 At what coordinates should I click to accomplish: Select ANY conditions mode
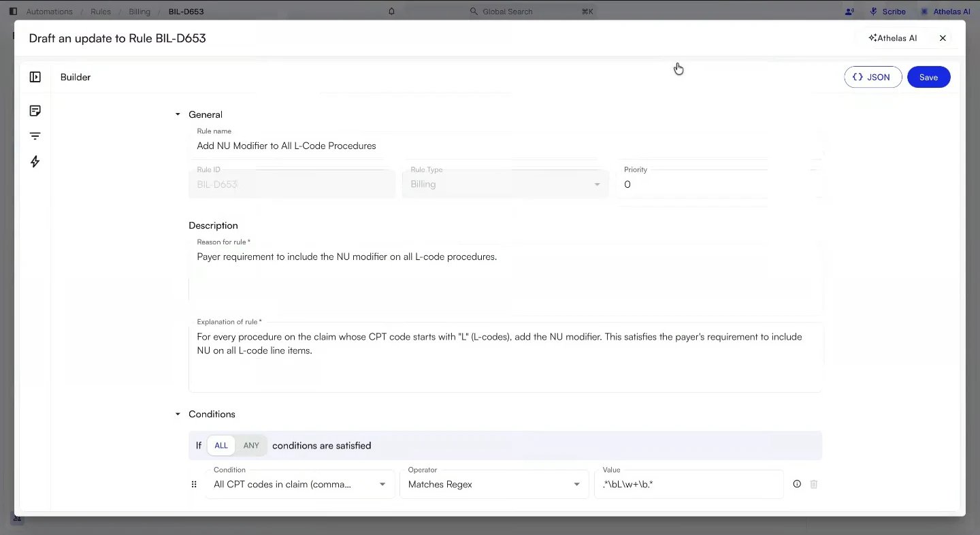(x=251, y=446)
